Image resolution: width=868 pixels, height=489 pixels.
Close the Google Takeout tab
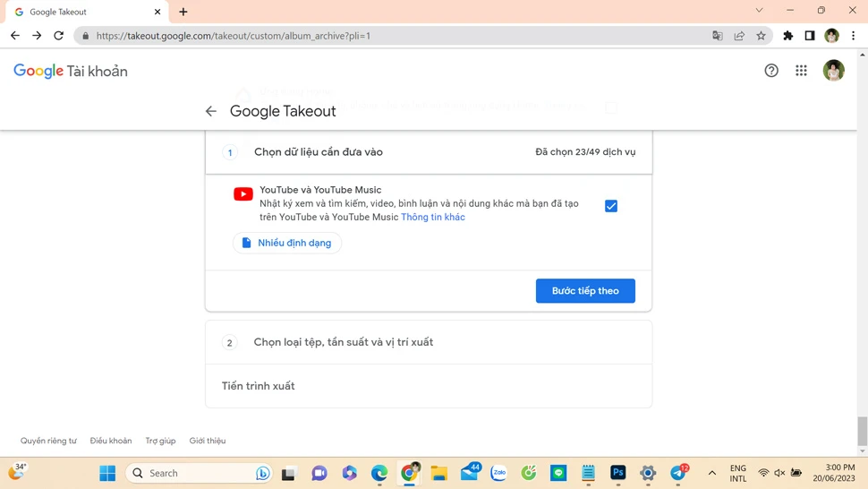click(x=157, y=12)
